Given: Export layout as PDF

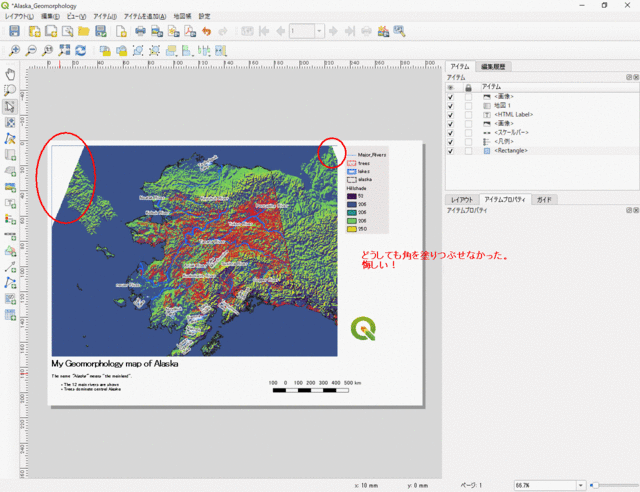Looking at the screenshot, I should coord(190,31).
